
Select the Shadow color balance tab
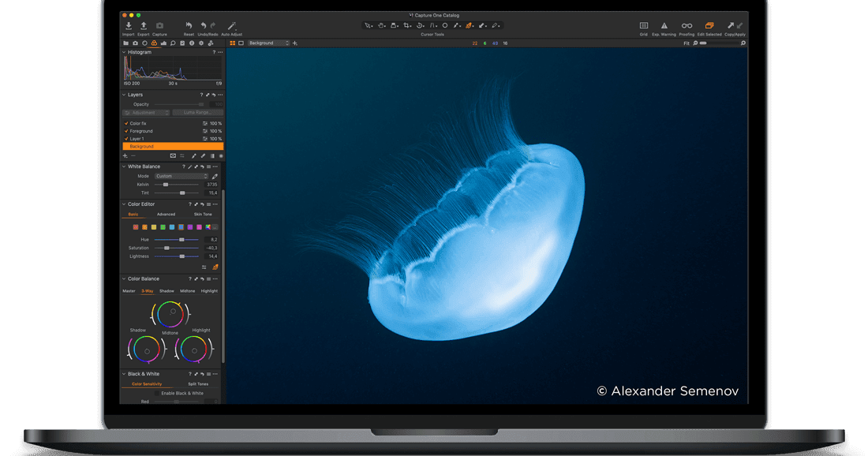click(166, 291)
